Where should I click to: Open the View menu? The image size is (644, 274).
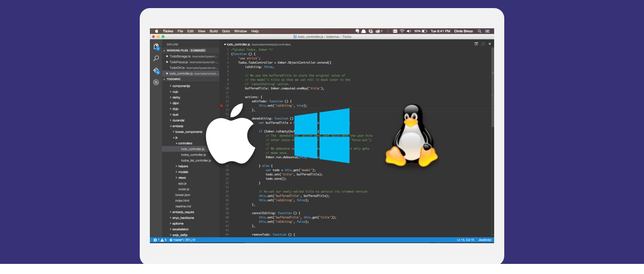[202, 31]
